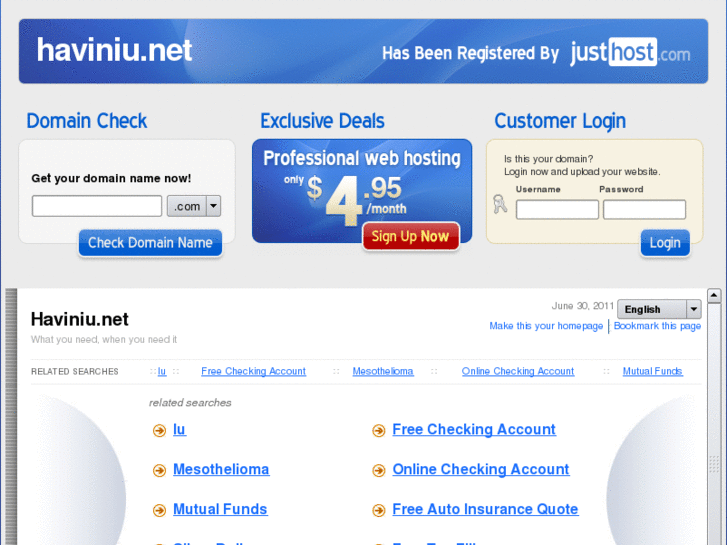Click the scroll up arrow of results frame
Image resolution: width=727 pixels, height=545 pixels.
coord(714,295)
